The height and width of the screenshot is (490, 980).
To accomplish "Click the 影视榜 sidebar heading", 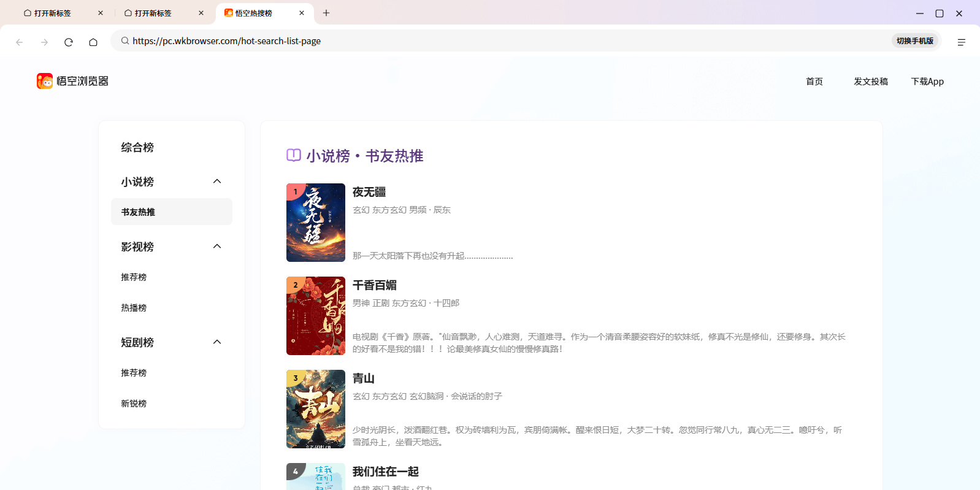I will pos(137,247).
